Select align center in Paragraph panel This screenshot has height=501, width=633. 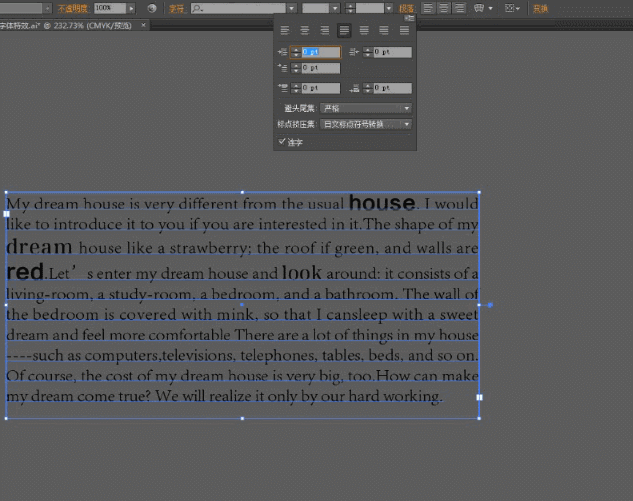pyautogui.click(x=305, y=30)
